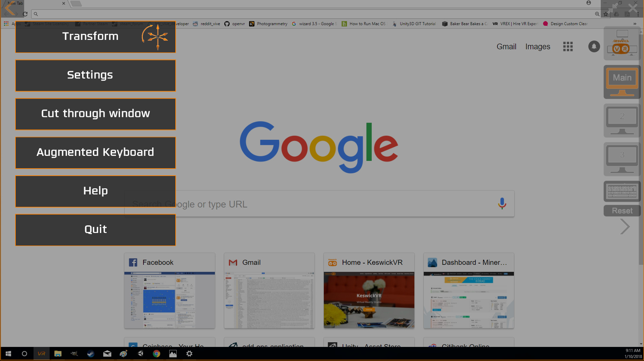This screenshot has height=361, width=644.
Task: Choose Quit from the VR menu
Action: point(95,229)
